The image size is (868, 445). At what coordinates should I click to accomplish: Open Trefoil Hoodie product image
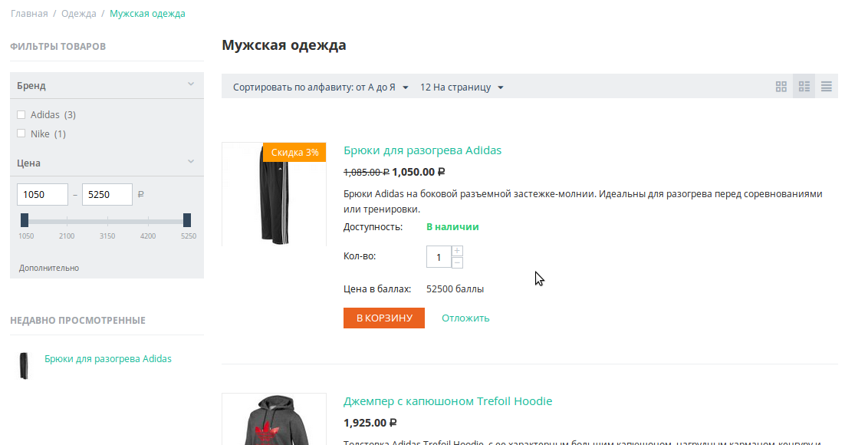[273, 420]
